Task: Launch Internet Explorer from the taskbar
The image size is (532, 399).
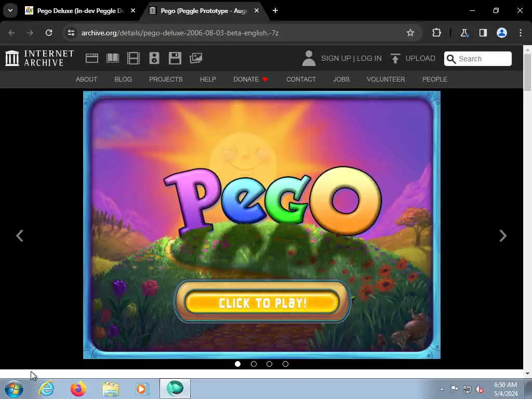Action: [x=46, y=389]
